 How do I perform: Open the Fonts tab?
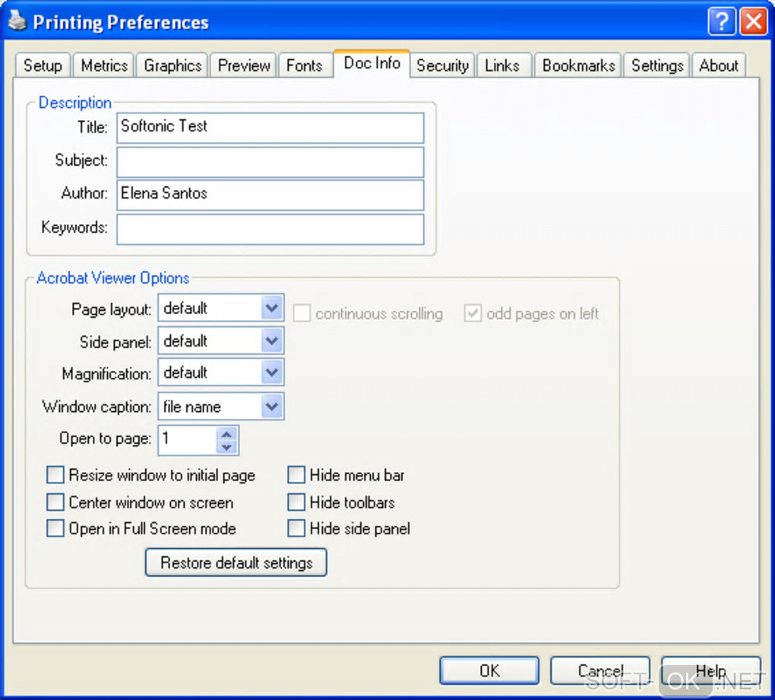[x=304, y=65]
